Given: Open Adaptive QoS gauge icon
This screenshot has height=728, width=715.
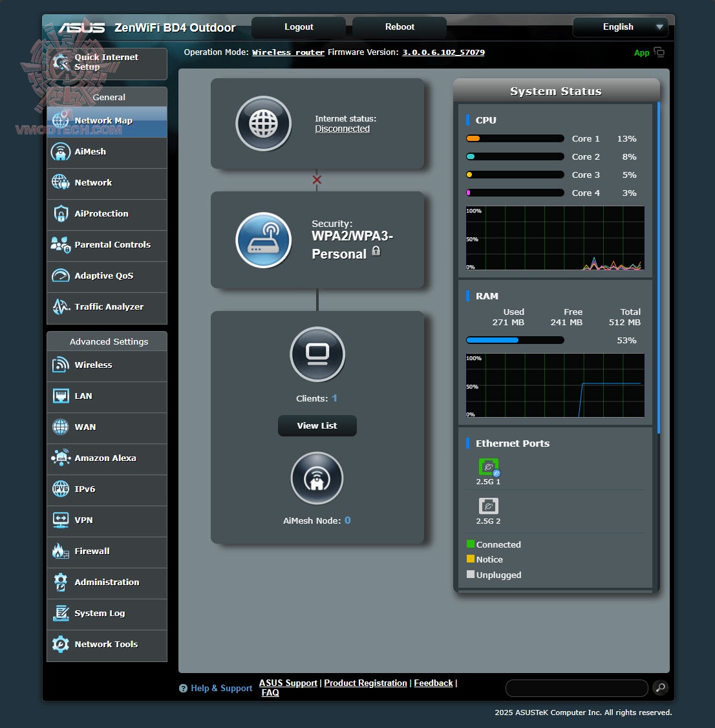Looking at the screenshot, I should pos(61,276).
